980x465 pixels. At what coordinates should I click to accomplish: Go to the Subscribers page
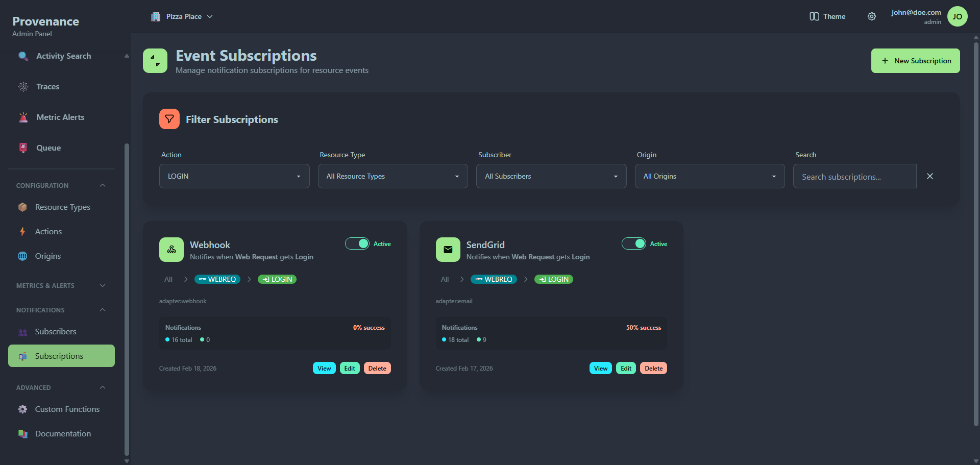click(x=55, y=331)
